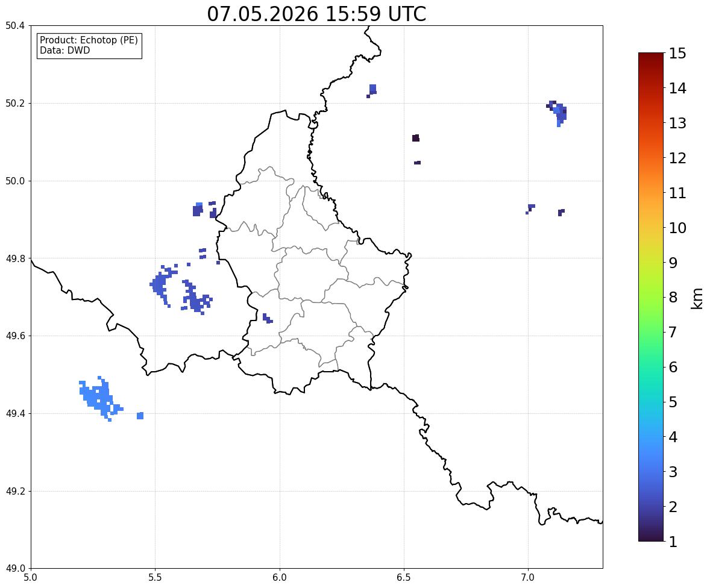This screenshot has height=588, width=710.
Task: Click the plot title timestamp 07.05.2026 15:59 UTC
Action: (316, 14)
